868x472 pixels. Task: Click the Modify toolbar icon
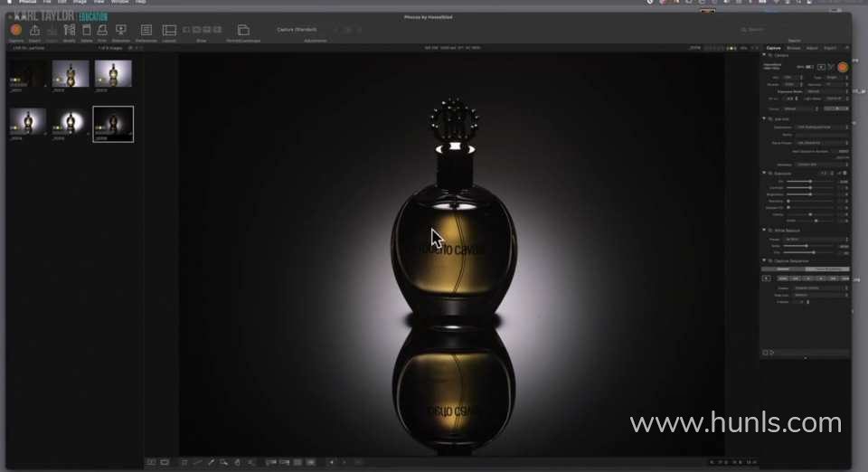[x=70, y=30]
